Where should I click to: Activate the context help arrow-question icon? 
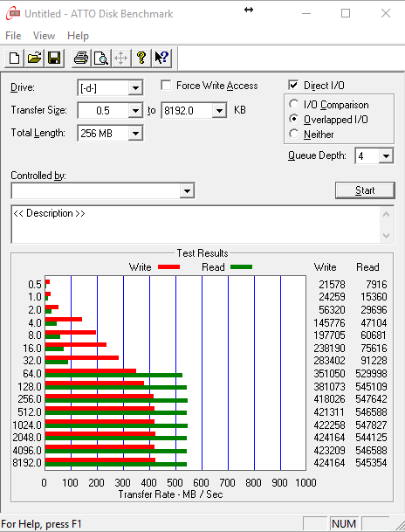[161, 58]
